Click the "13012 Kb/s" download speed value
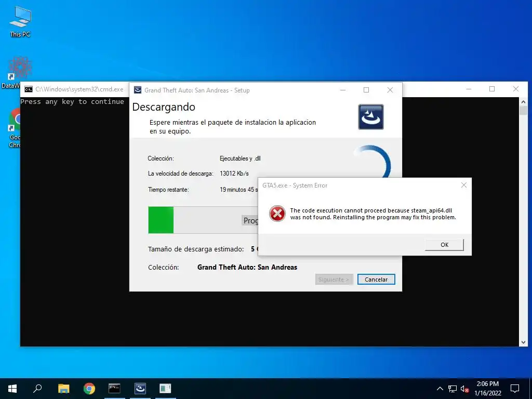Image resolution: width=532 pixels, height=399 pixels. 234,174
